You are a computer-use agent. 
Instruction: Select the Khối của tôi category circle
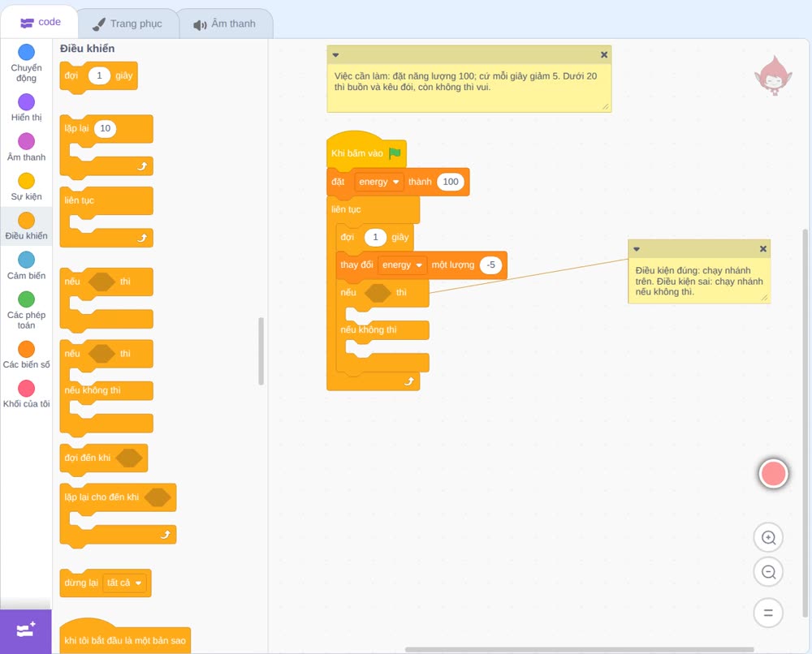point(27,388)
